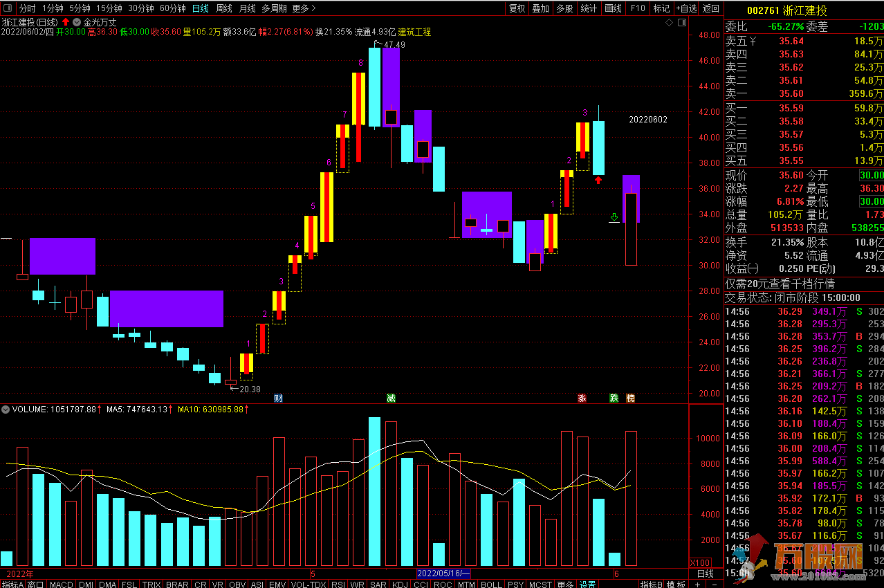Click the 日线 period label at chart bottom-right
884x588 pixels.
pos(705,573)
